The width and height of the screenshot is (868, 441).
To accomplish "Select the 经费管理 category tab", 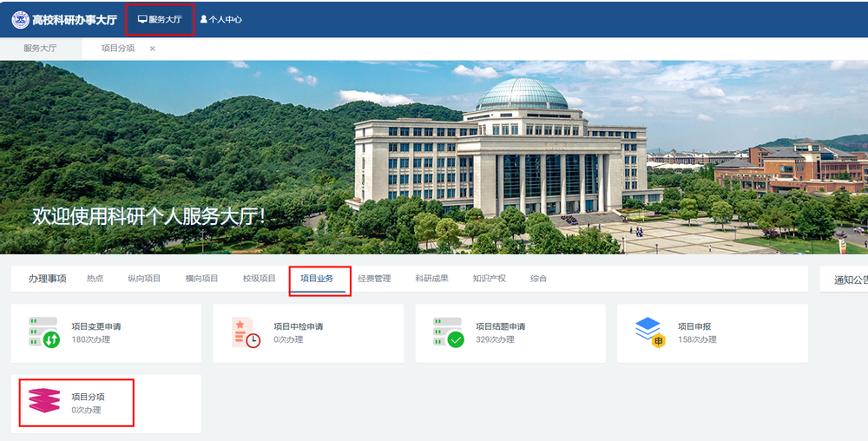I will coord(374,279).
